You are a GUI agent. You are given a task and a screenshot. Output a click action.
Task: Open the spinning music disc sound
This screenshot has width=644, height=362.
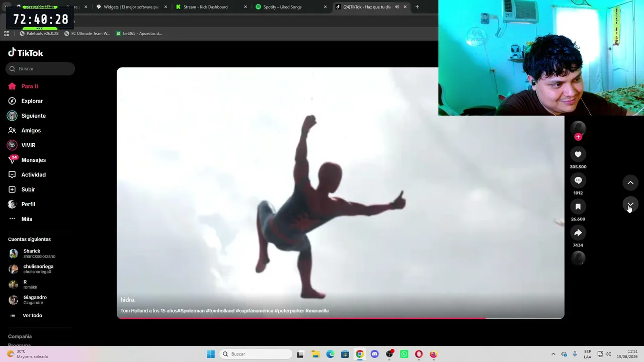coord(578,258)
